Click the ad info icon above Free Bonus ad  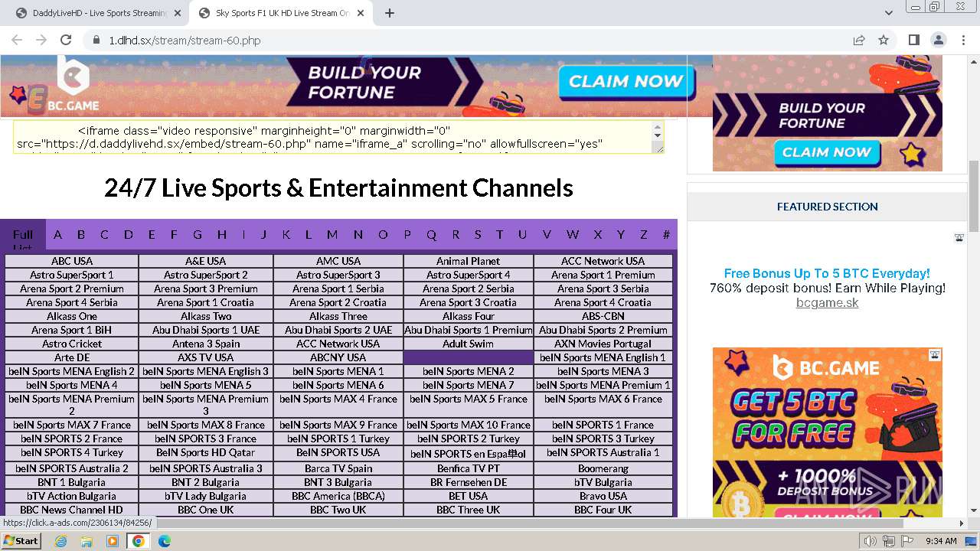[x=959, y=238]
